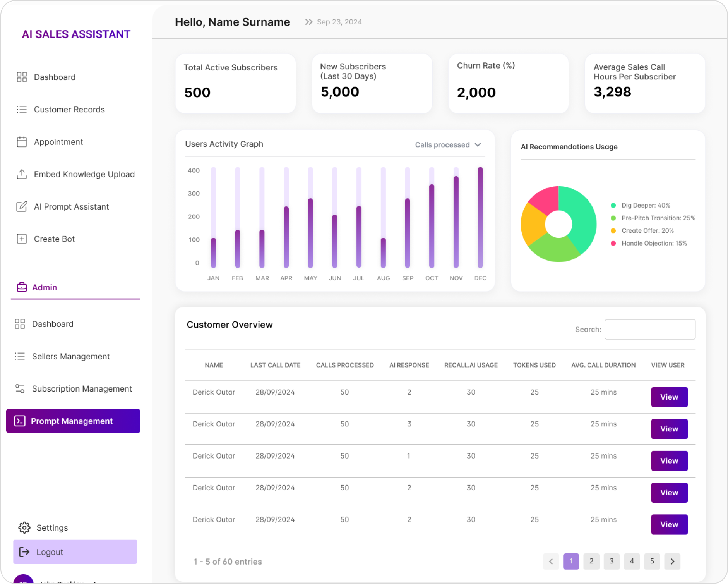Click inside the Search field

[x=650, y=329]
